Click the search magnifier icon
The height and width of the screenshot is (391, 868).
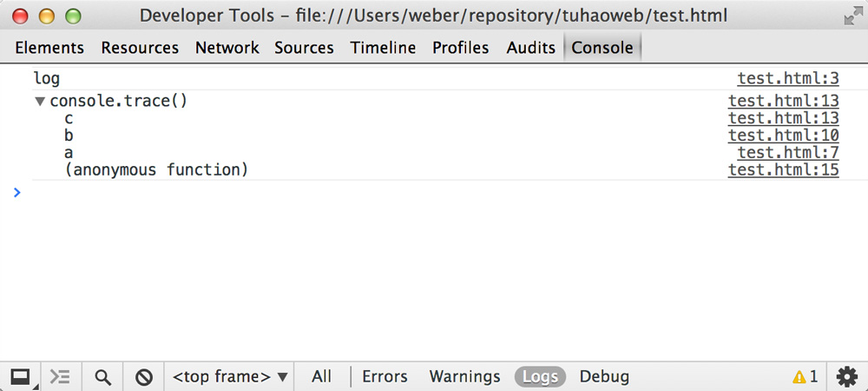pyautogui.click(x=103, y=377)
